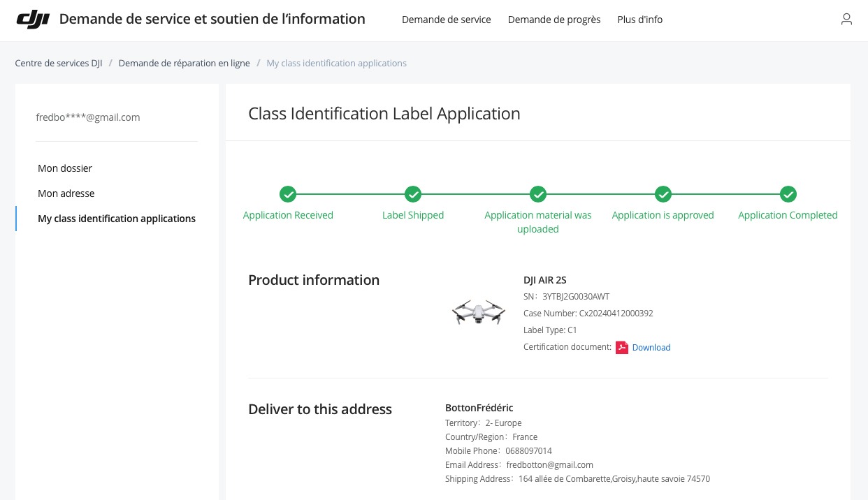Click My class identification applications breadcrumb
Screen dimensions: 868x500
coord(337,63)
